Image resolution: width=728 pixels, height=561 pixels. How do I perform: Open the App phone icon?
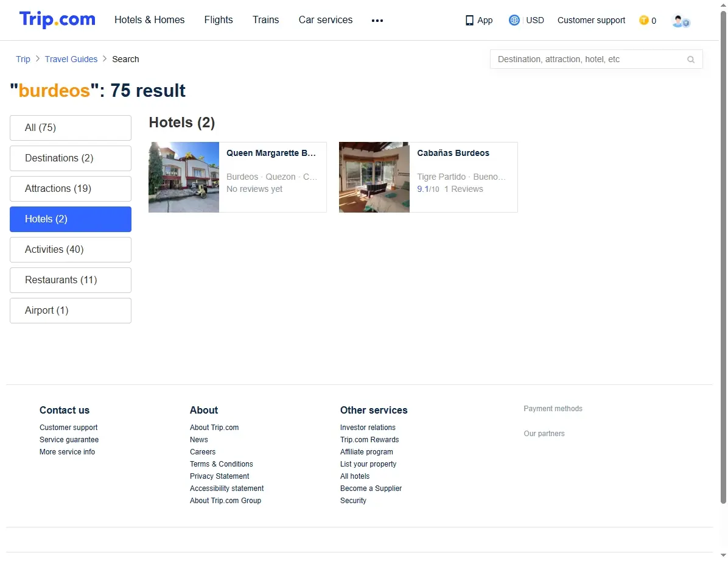click(x=469, y=21)
